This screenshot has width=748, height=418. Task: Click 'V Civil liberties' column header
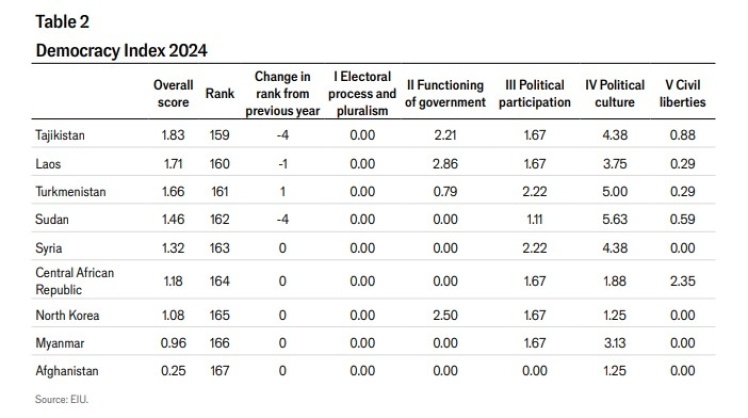click(x=683, y=93)
